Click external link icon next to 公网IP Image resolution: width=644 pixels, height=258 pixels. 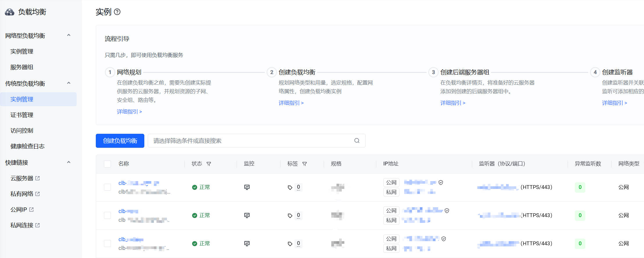31,210
